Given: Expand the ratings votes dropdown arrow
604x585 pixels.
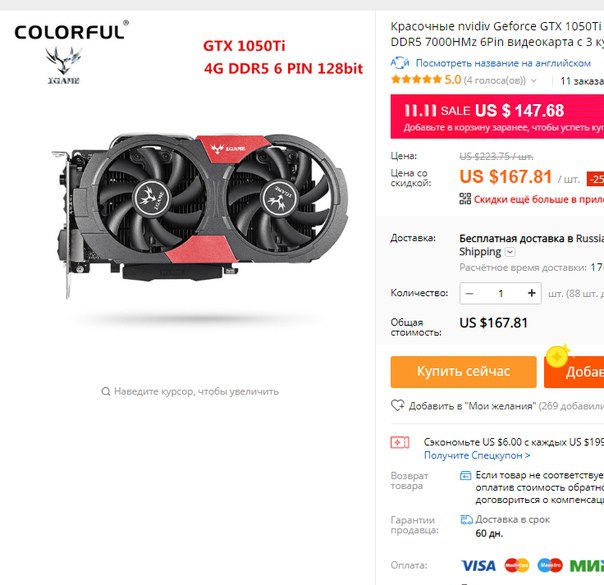Looking at the screenshot, I should (534, 80).
